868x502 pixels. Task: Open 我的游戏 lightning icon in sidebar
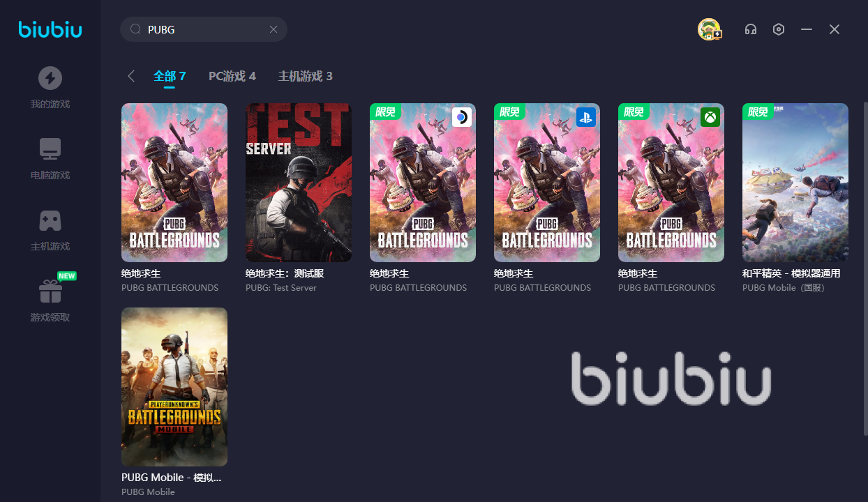click(50, 78)
